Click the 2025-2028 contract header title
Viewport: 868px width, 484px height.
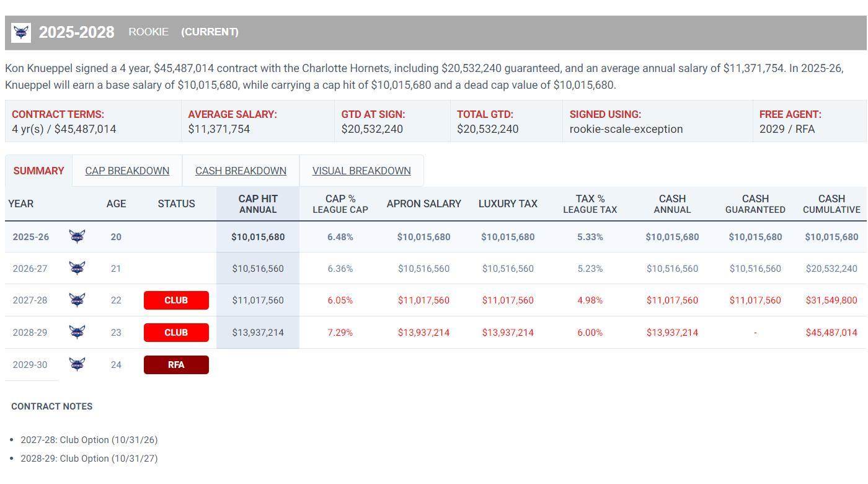click(x=77, y=32)
